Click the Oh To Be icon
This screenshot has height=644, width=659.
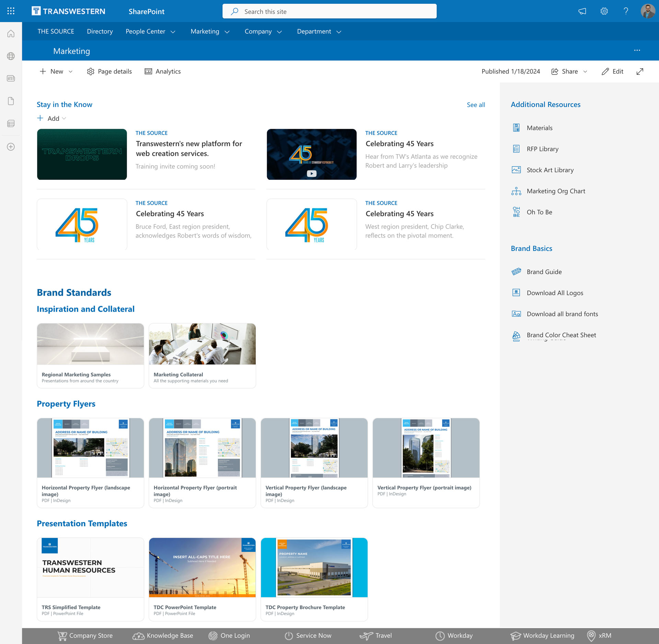point(516,212)
